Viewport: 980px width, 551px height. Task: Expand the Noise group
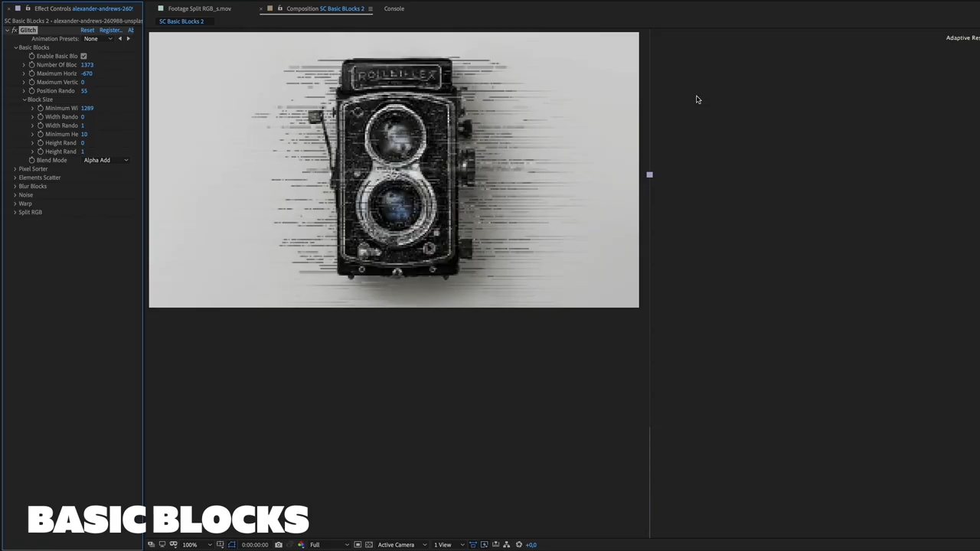tap(15, 195)
